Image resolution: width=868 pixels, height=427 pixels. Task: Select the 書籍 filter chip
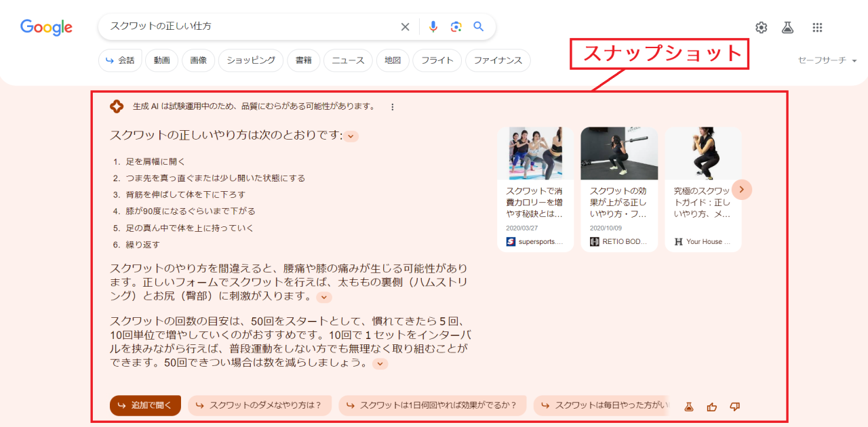(304, 60)
